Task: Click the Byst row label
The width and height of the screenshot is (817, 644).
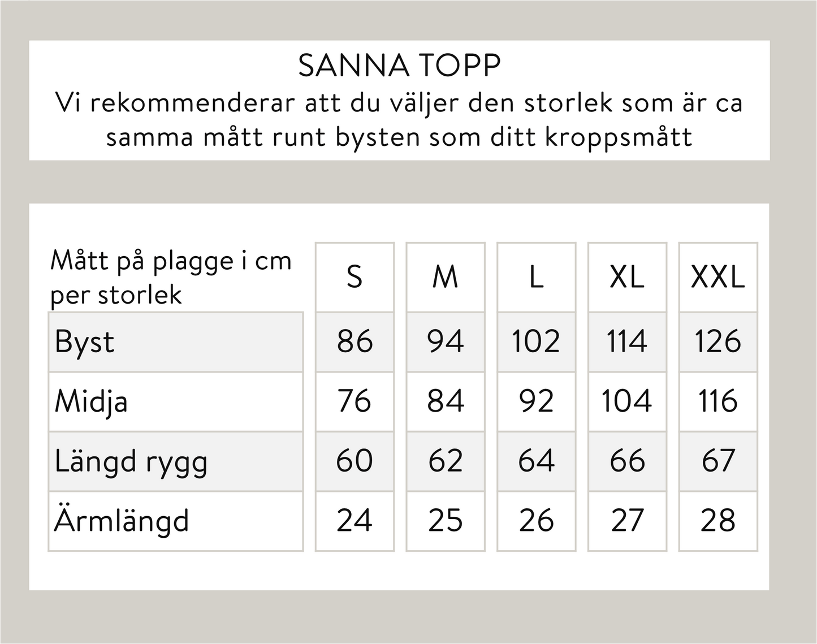Action: click(x=85, y=342)
